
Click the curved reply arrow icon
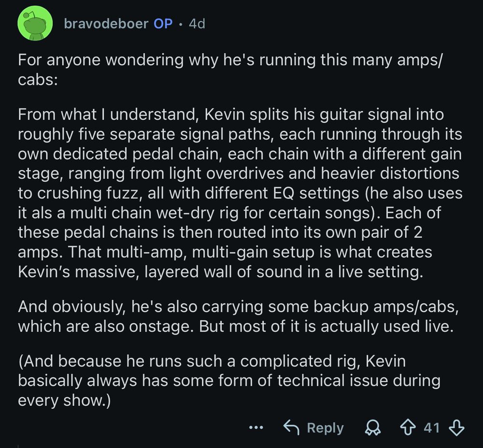click(291, 427)
